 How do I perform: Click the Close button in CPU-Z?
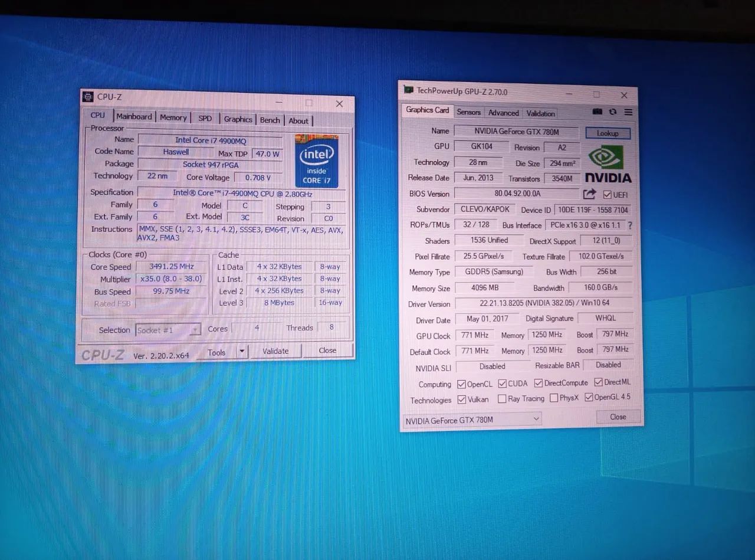click(327, 350)
